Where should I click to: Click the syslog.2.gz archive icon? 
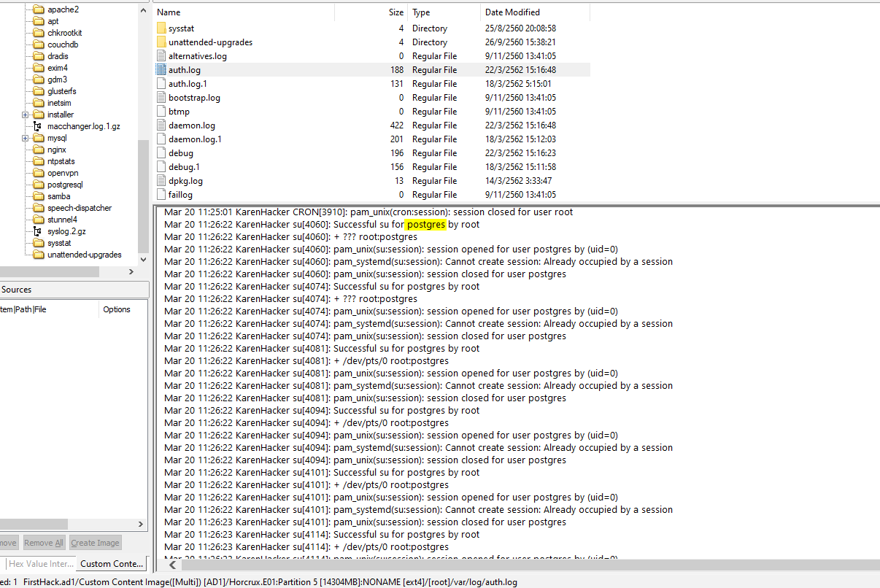click(x=39, y=231)
